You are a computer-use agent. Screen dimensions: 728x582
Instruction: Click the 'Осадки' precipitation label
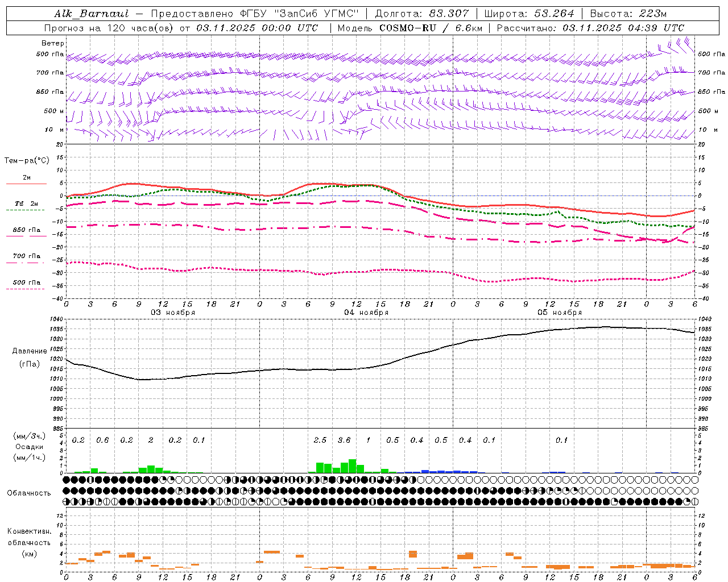[x=29, y=447]
